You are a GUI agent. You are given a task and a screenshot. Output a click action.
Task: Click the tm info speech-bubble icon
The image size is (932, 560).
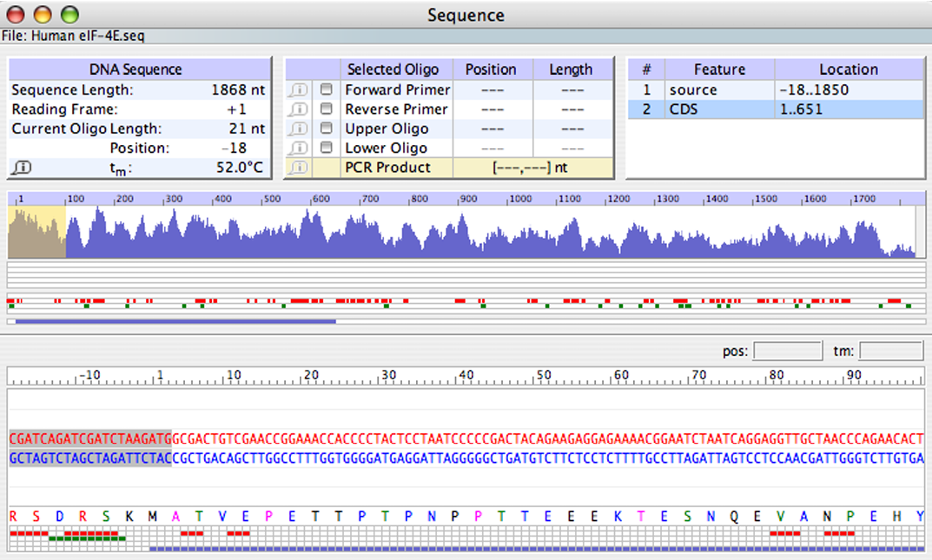pyautogui.click(x=22, y=168)
